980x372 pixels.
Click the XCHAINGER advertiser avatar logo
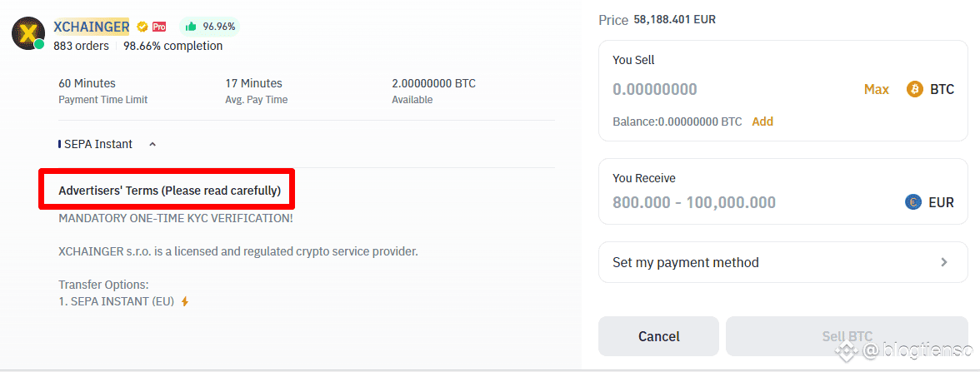[28, 33]
